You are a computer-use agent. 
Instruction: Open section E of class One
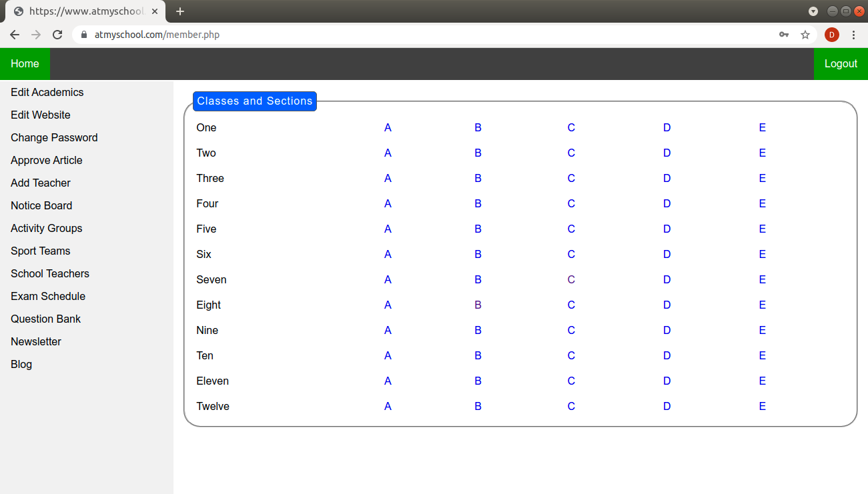[x=763, y=128]
